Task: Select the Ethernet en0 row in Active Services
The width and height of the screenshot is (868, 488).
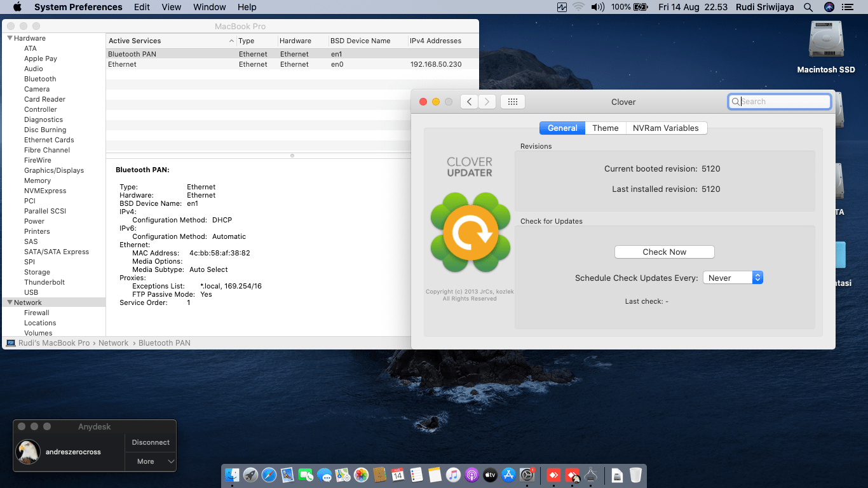Action: tap(292, 64)
